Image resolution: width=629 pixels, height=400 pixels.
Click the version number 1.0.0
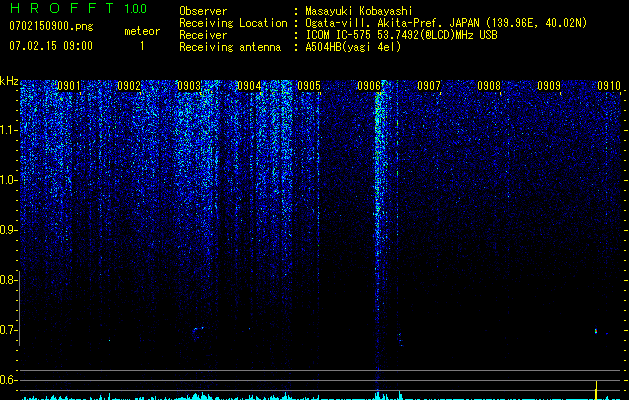tap(136, 8)
